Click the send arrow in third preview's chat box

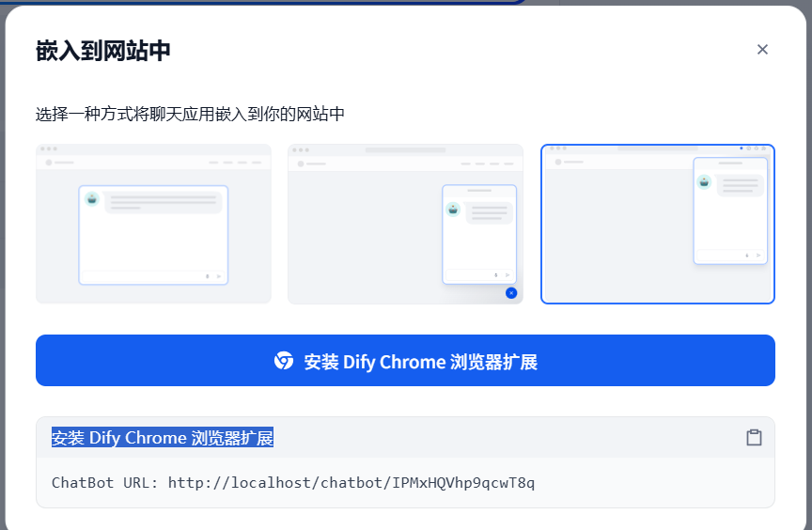click(x=758, y=256)
